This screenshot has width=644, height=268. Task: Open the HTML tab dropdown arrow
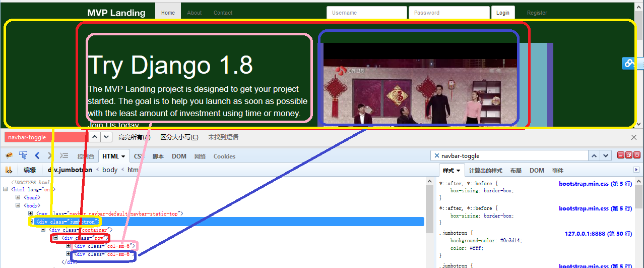pyautogui.click(x=123, y=156)
